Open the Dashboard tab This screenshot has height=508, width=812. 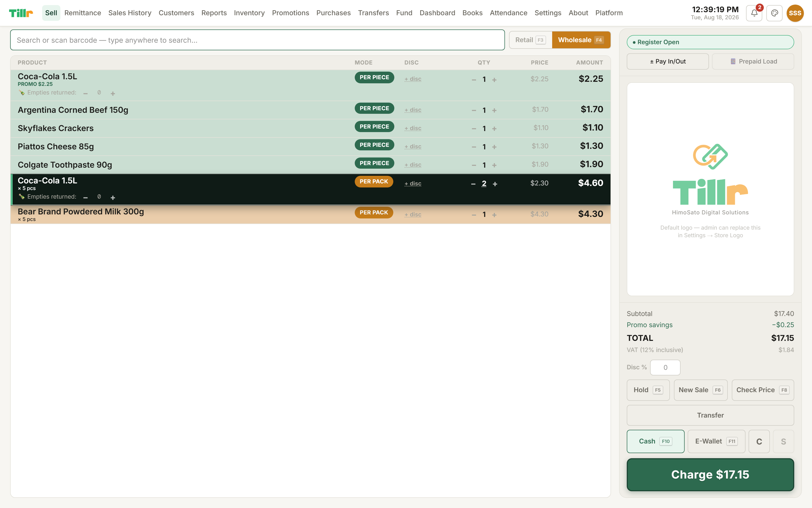[437, 13]
